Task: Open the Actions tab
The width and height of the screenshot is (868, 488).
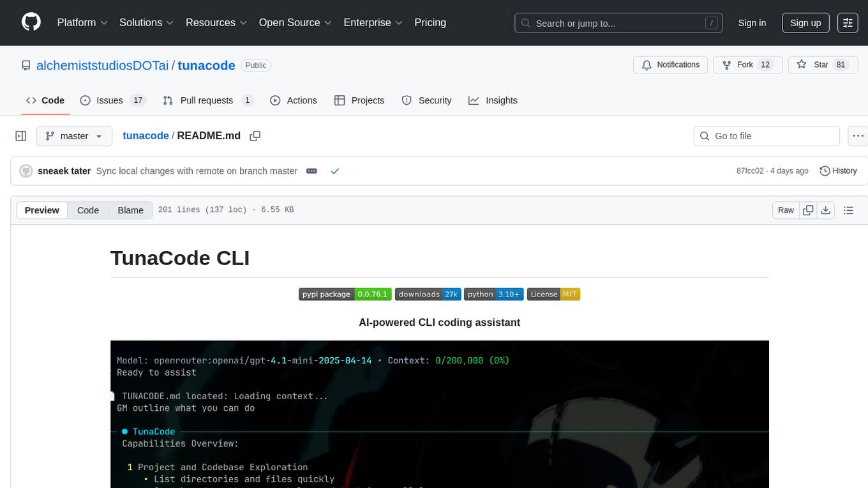Action: tap(294, 100)
